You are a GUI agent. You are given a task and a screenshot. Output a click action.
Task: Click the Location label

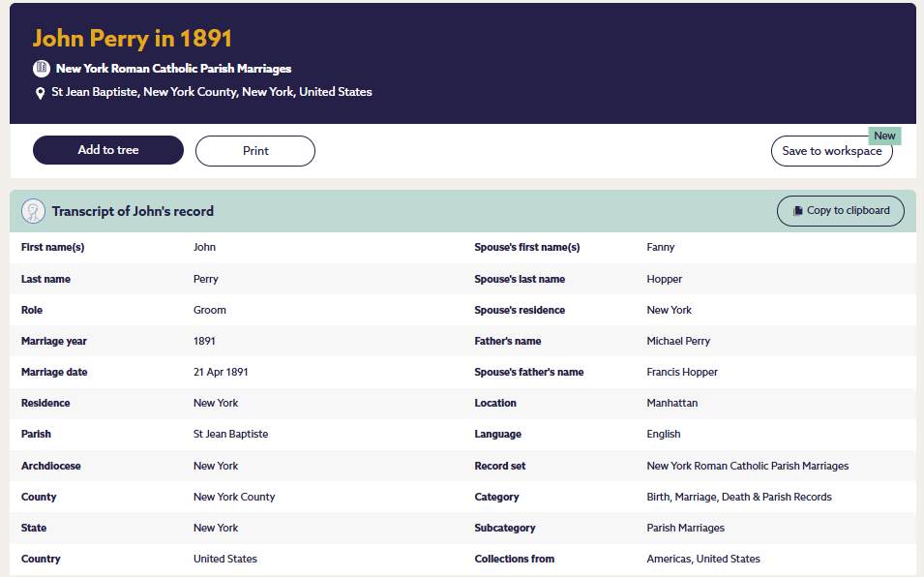point(495,403)
